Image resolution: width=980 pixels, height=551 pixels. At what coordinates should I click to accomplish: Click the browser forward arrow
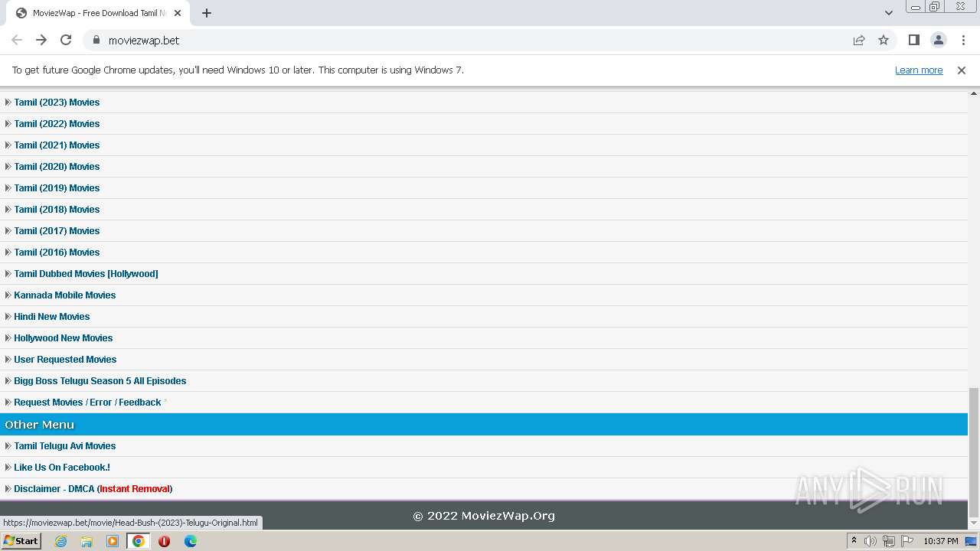41,40
